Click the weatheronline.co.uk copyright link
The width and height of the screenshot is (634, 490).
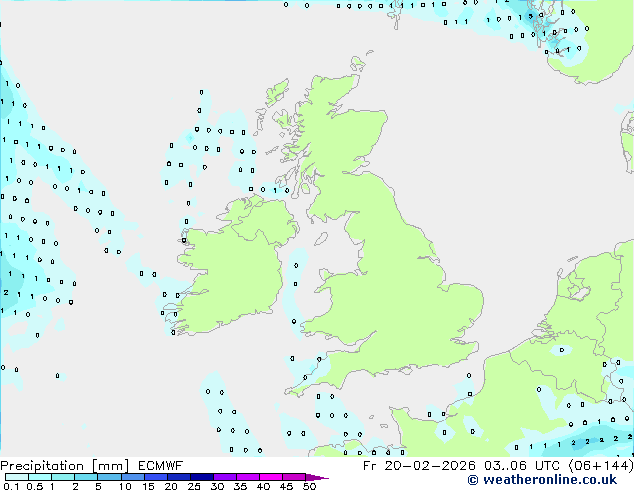tap(542, 480)
